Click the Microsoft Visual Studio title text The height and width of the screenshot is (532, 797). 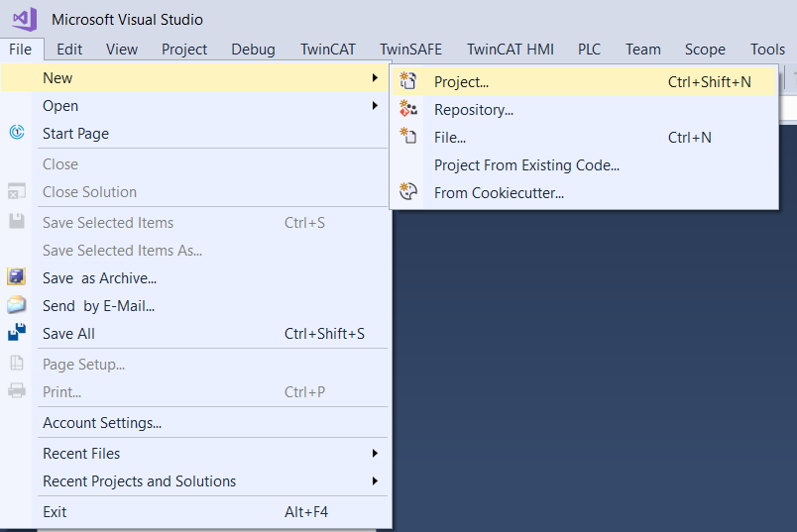click(x=127, y=19)
